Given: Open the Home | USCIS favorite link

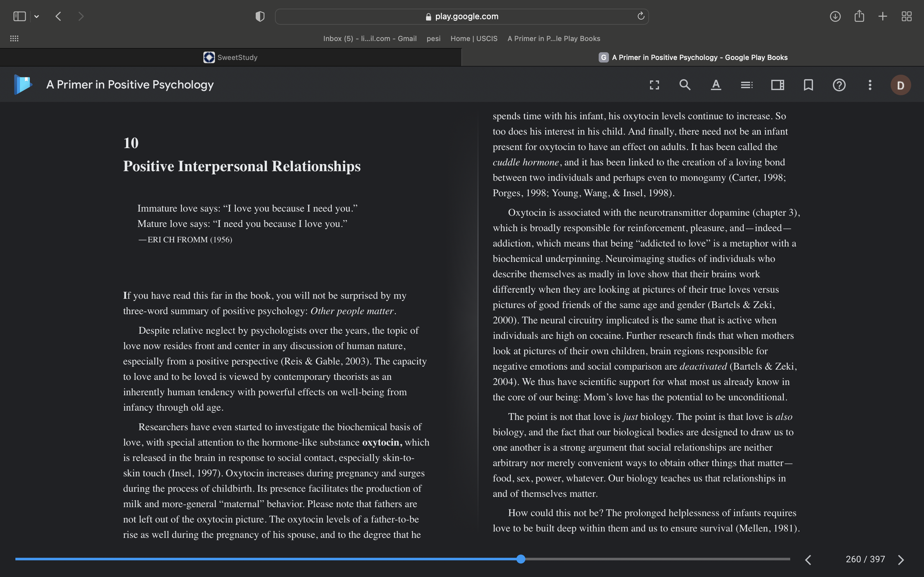Looking at the screenshot, I should point(474,38).
